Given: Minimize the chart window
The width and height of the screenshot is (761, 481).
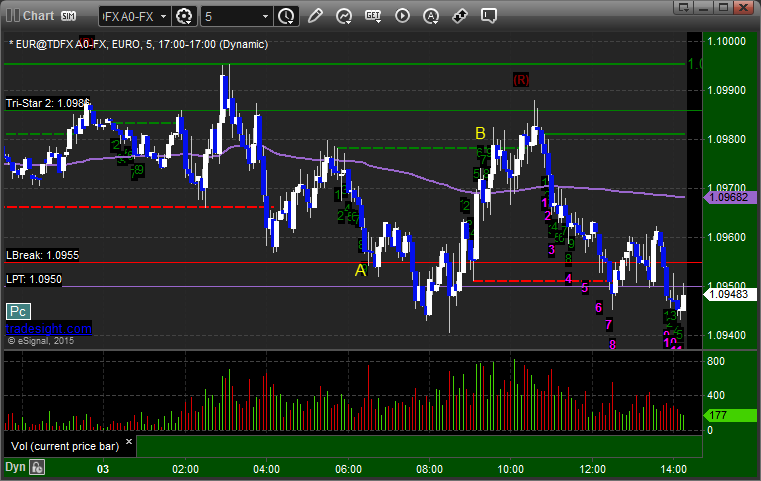Looking at the screenshot, I should pos(704,7).
